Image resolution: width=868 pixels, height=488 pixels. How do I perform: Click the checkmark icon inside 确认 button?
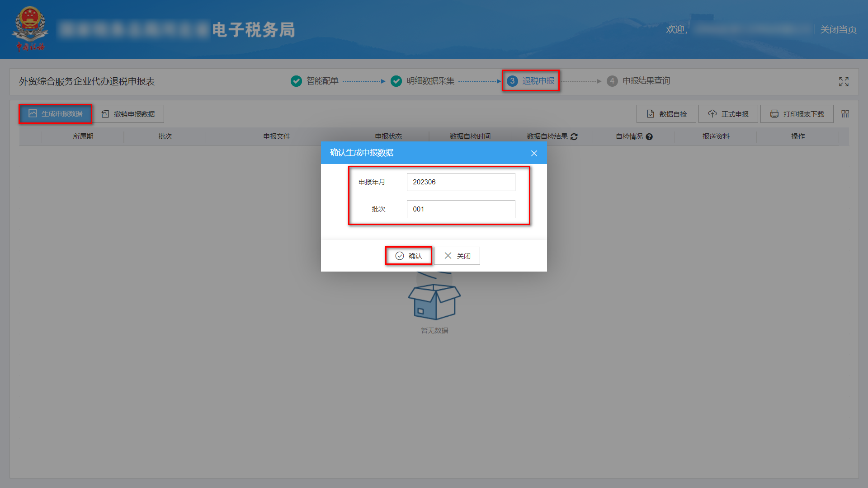tap(400, 256)
